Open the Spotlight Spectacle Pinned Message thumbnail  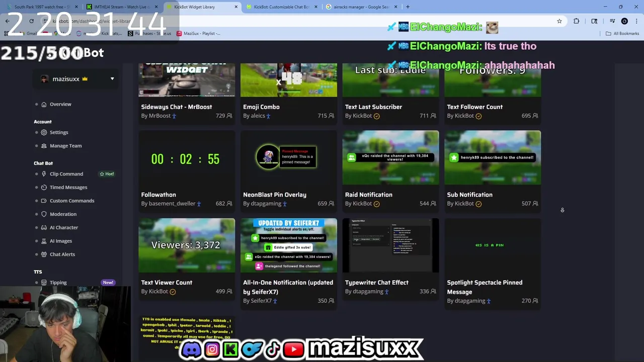coord(493,245)
